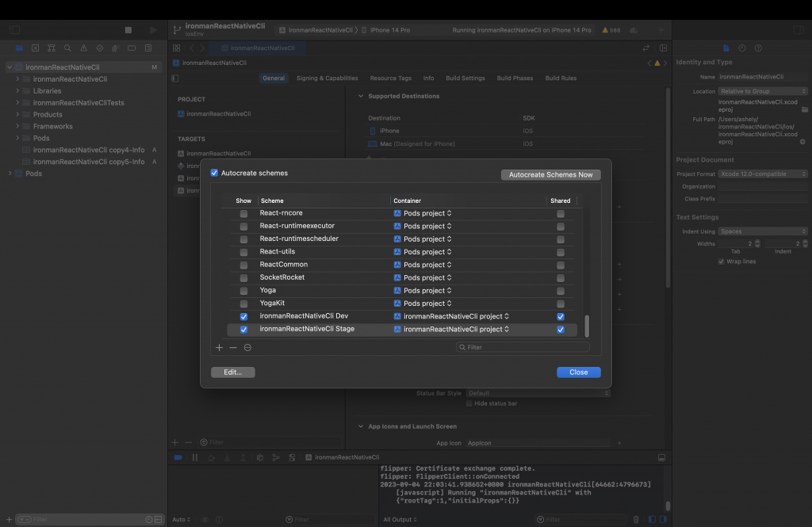
Task: Click the scheme actions ellipsis icon
Action: click(x=247, y=347)
